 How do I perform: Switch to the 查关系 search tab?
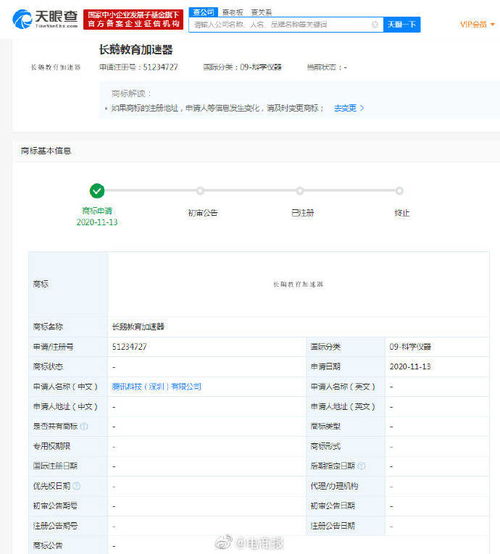click(261, 12)
